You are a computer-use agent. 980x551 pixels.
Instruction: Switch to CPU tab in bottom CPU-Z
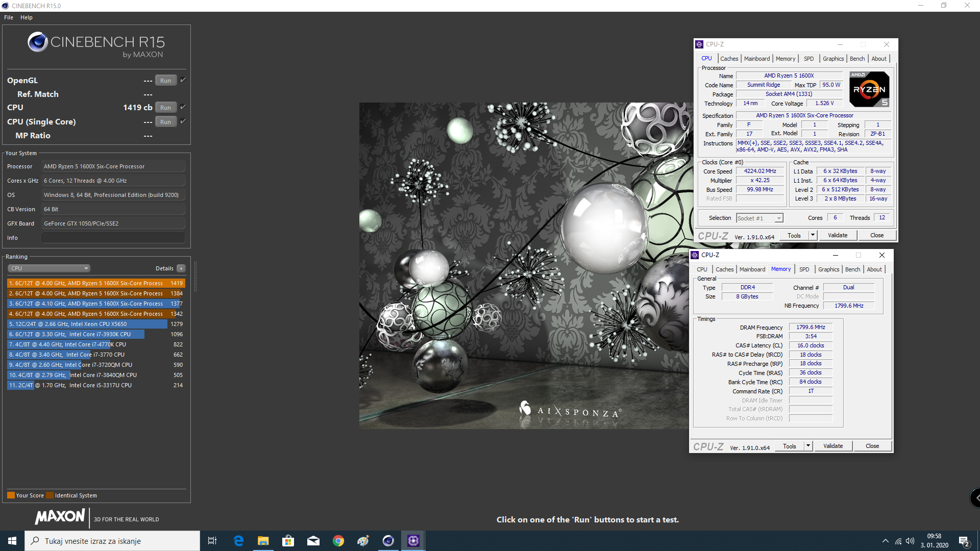702,269
